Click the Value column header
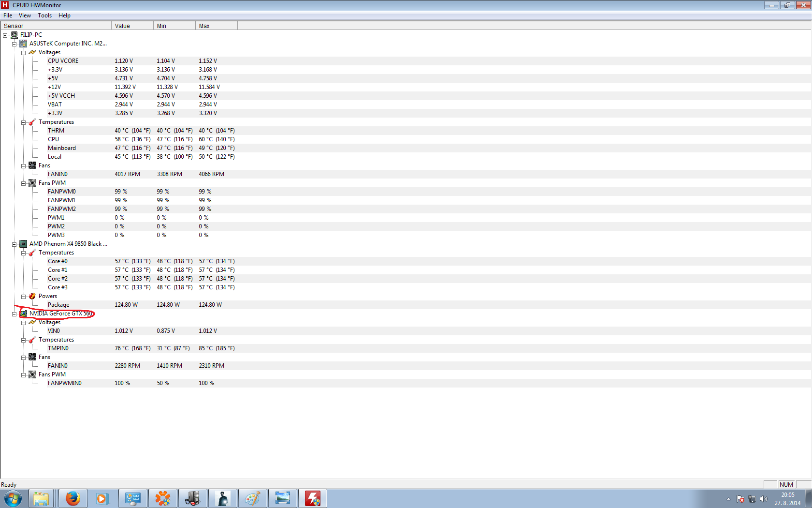This screenshot has height=508, width=812. tap(132, 26)
